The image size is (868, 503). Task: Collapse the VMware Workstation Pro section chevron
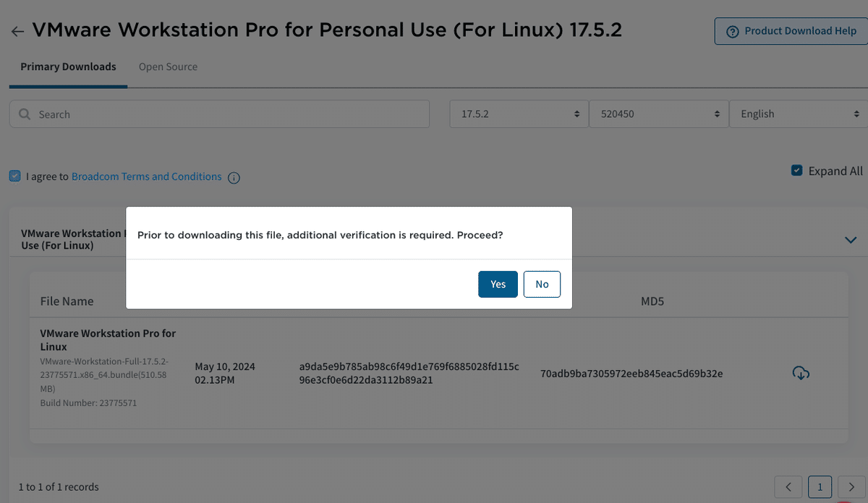point(851,239)
